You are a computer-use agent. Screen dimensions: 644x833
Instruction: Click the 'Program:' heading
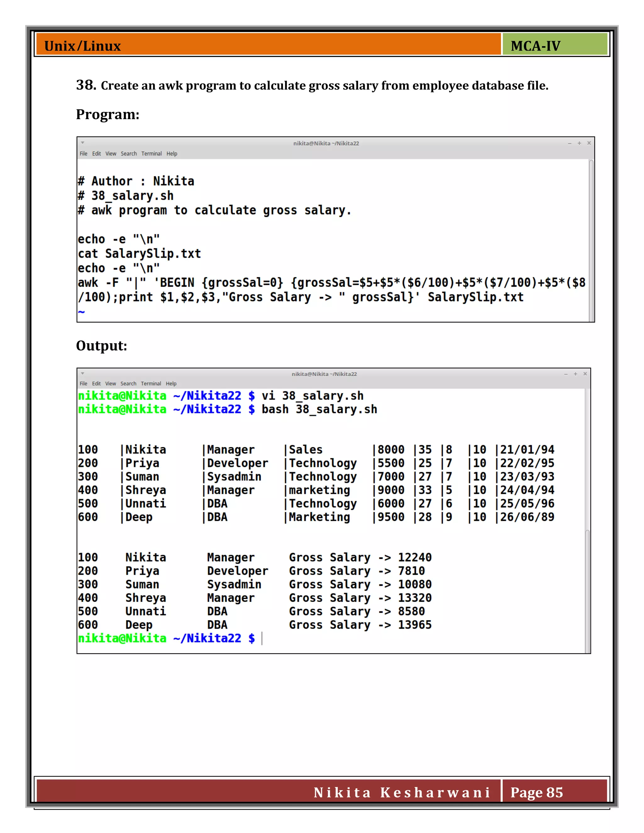pos(108,114)
